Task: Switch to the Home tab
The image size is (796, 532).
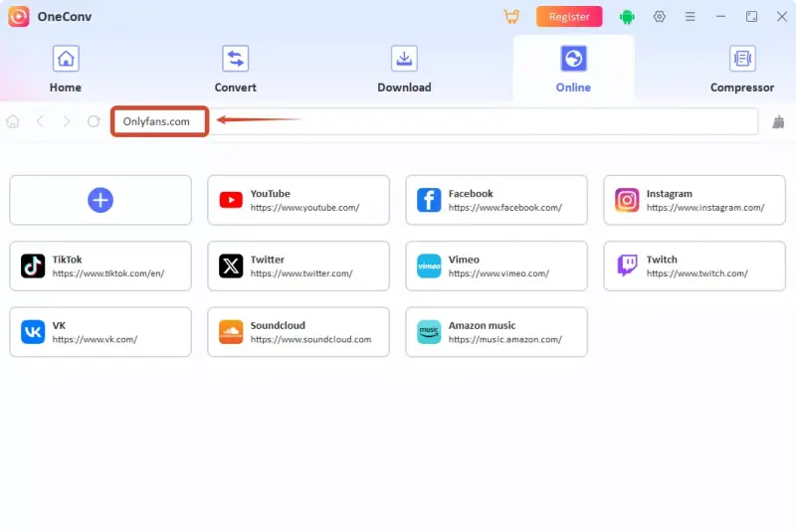Action: 66,69
